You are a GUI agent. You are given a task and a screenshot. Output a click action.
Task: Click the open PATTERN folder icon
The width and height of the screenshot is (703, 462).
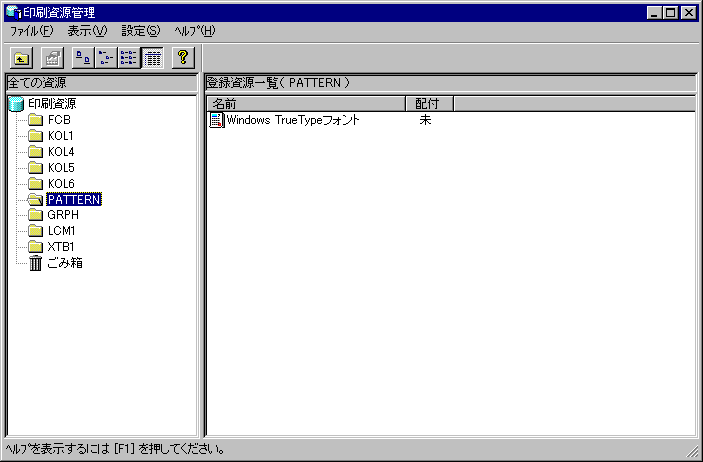35,199
